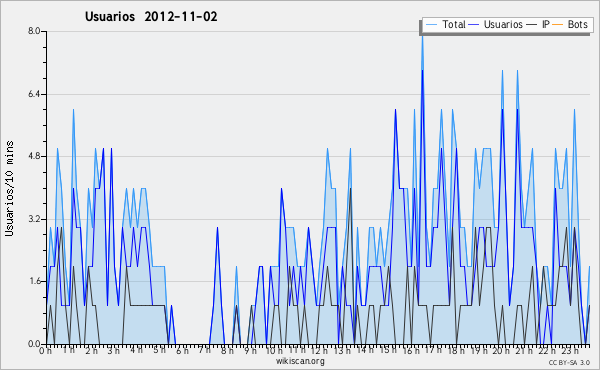Click the '14 h' x-axis label
The width and height of the screenshot is (600, 370).
pyautogui.click(x=365, y=350)
